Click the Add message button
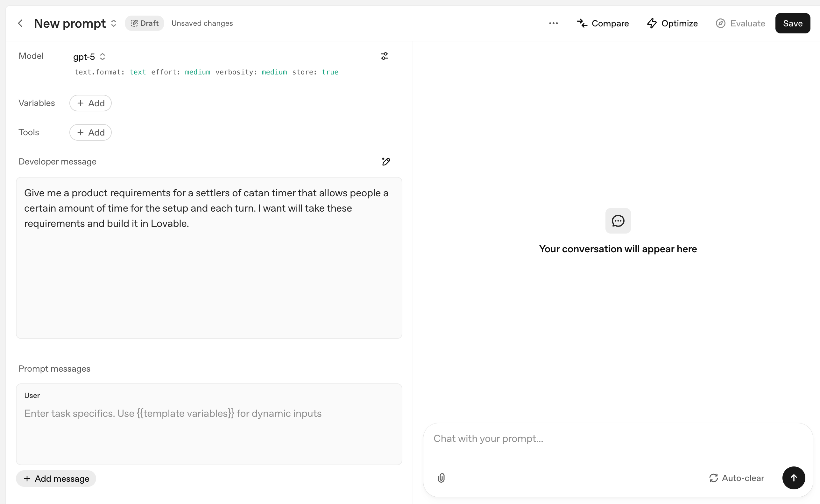 56,479
